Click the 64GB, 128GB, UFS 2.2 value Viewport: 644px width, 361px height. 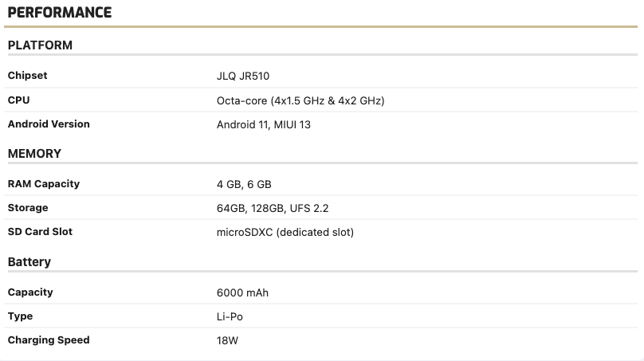[273, 208]
